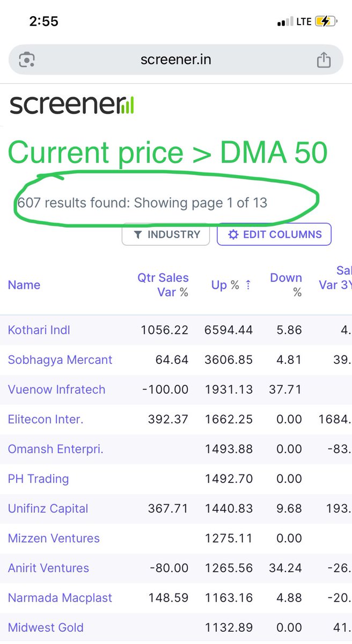Tap the Safari share icon
This screenshot has height=644, width=352.
324,60
